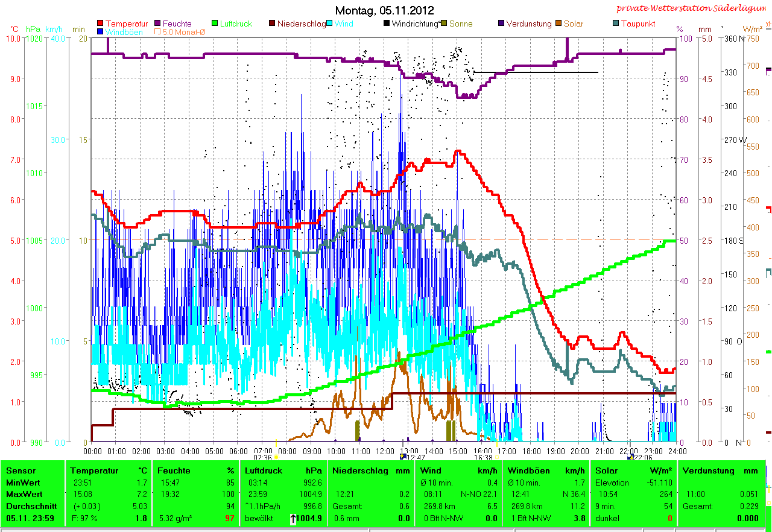
Task: Click the blue Windböen legend square
Action: 100,32
